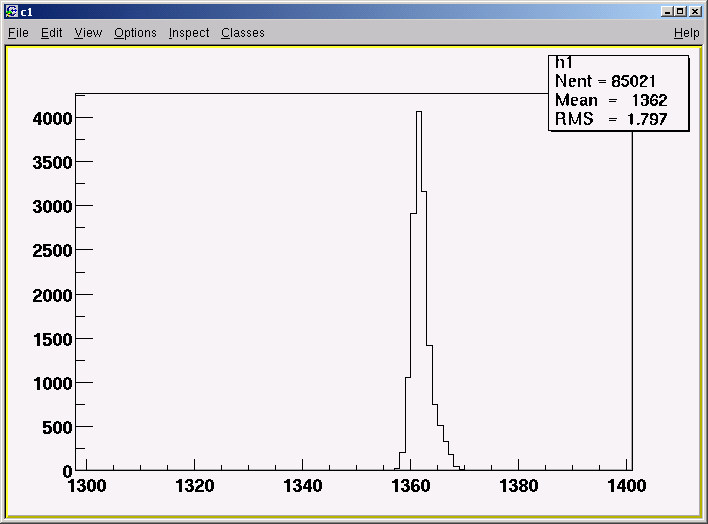Click the y-axis label 3000
The image size is (708, 524).
[52, 207]
